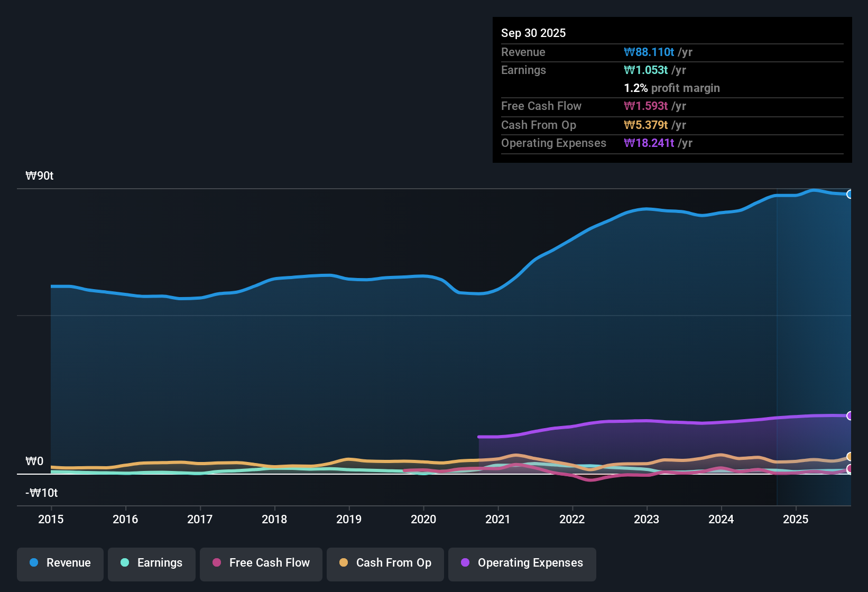
Task: Select the purple Operating Expenses dot icon
Action: [465, 563]
